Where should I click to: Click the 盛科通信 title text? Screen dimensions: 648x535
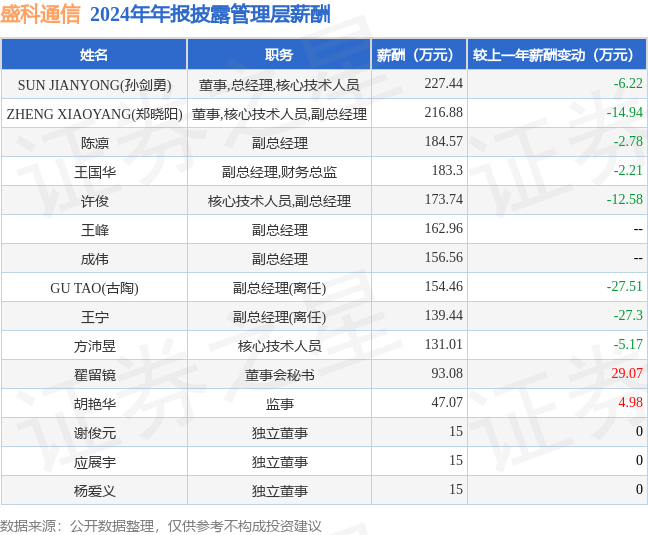point(40,14)
